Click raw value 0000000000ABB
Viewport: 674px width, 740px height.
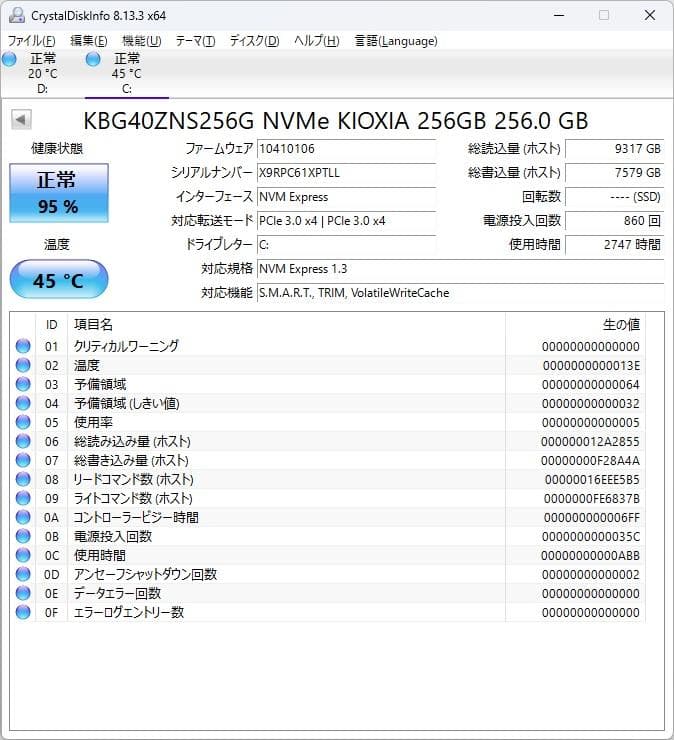tap(590, 556)
